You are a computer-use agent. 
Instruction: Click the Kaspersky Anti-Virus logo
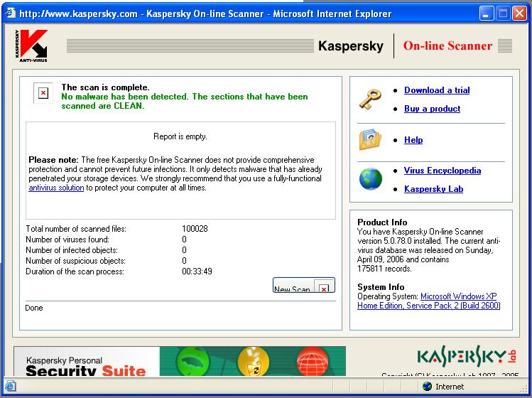tap(31, 45)
